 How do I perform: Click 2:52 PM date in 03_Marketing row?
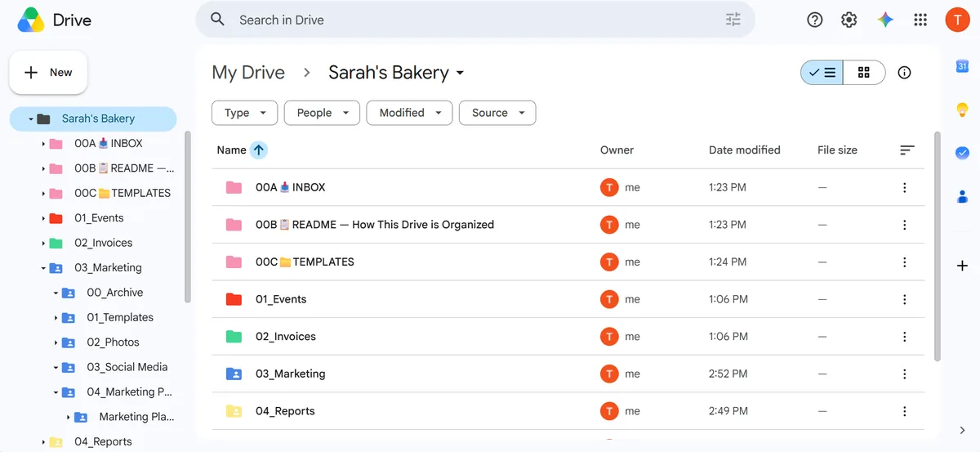pos(728,374)
